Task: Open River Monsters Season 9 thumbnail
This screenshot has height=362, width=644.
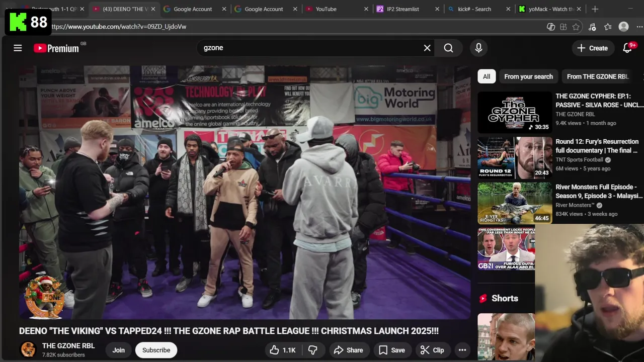Action: pos(515,203)
